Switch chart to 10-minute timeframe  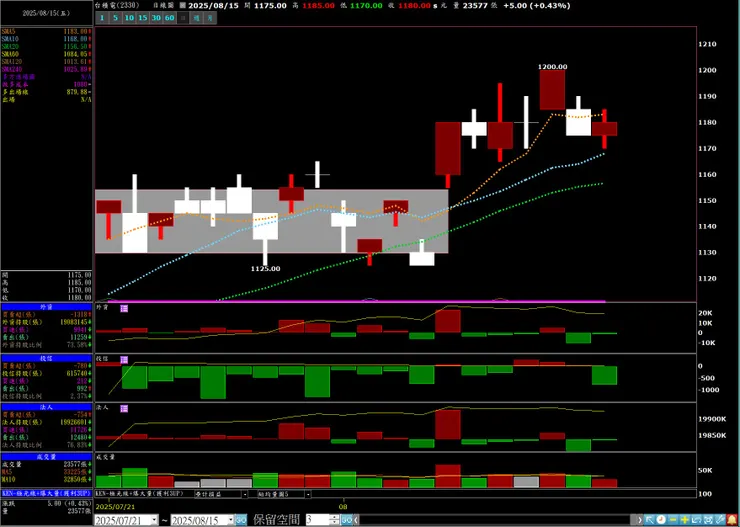(129, 18)
